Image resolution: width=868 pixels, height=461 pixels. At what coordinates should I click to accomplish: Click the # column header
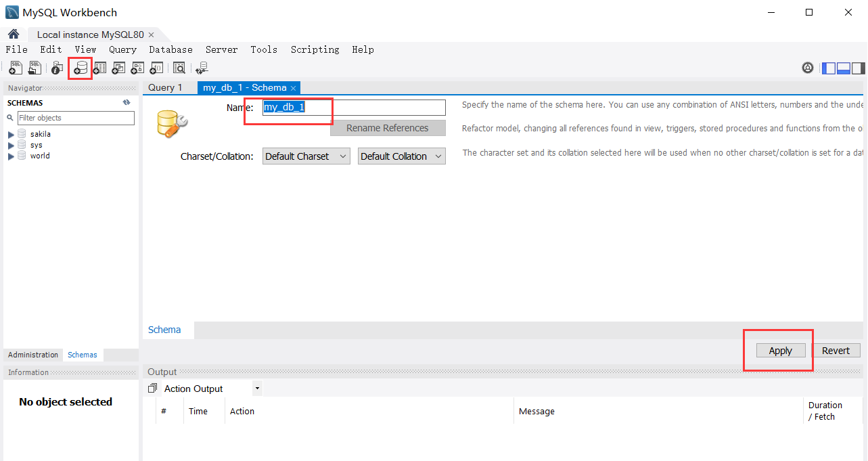pyautogui.click(x=170, y=411)
